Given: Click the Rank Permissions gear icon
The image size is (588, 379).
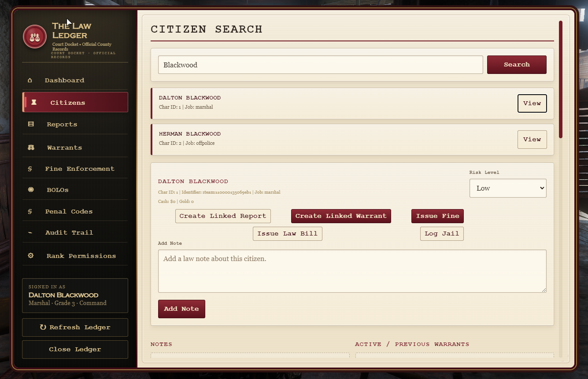Looking at the screenshot, I should pos(30,256).
